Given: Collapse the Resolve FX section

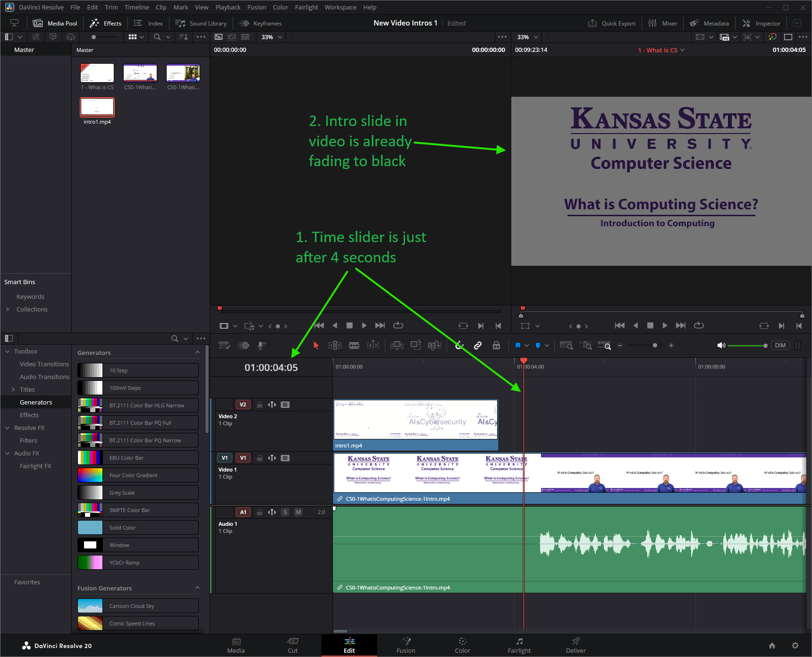Looking at the screenshot, I should click(8, 428).
